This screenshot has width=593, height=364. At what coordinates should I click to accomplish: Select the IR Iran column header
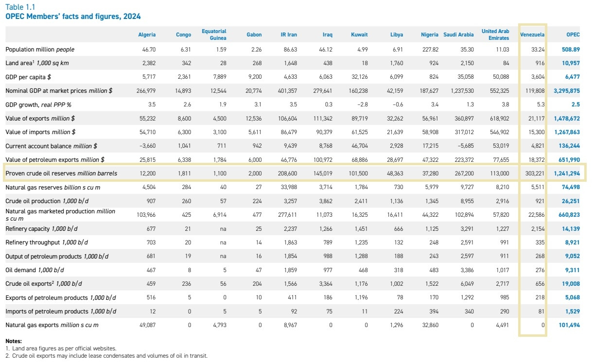point(289,35)
